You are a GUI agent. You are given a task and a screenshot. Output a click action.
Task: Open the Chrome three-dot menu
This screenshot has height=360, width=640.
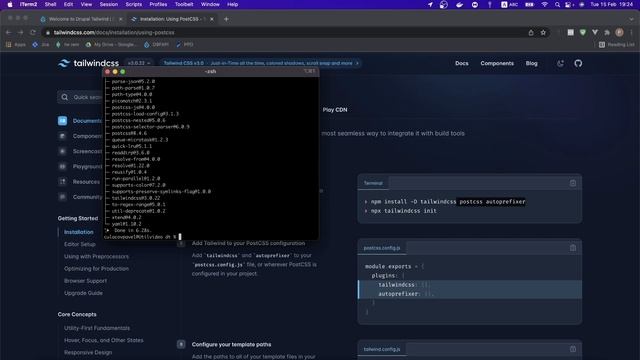[631, 32]
